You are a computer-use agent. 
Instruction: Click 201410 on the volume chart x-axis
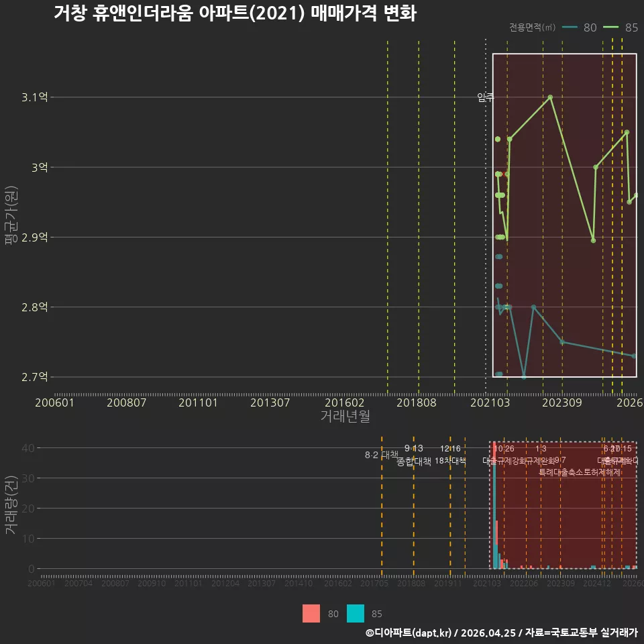point(299,583)
